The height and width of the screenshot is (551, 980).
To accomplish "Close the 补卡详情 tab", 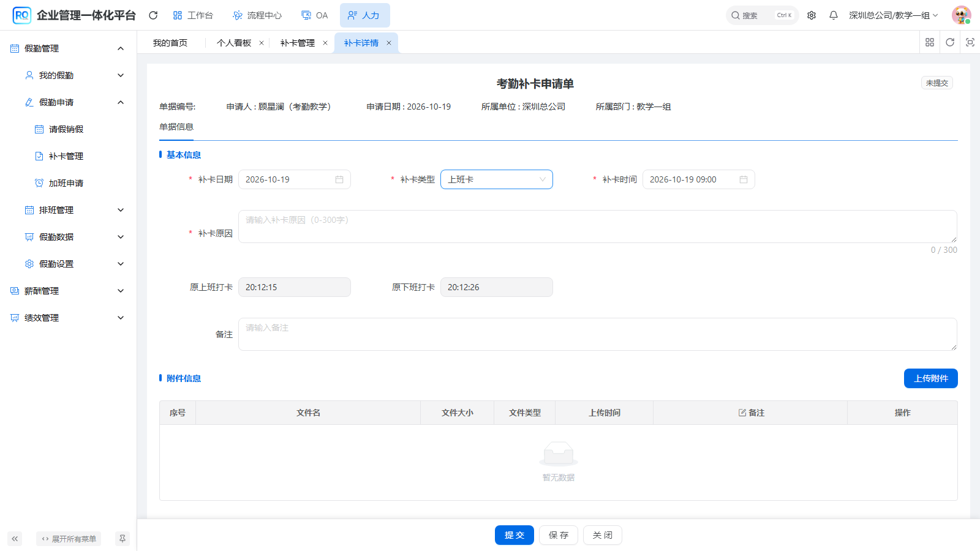I will click(x=389, y=43).
